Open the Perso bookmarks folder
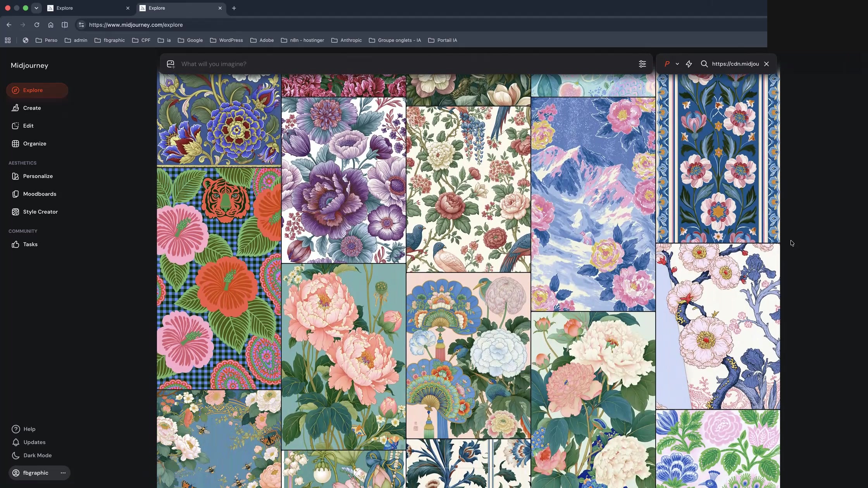Image resolution: width=868 pixels, height=488 pixels. click(x=46, y=40)
